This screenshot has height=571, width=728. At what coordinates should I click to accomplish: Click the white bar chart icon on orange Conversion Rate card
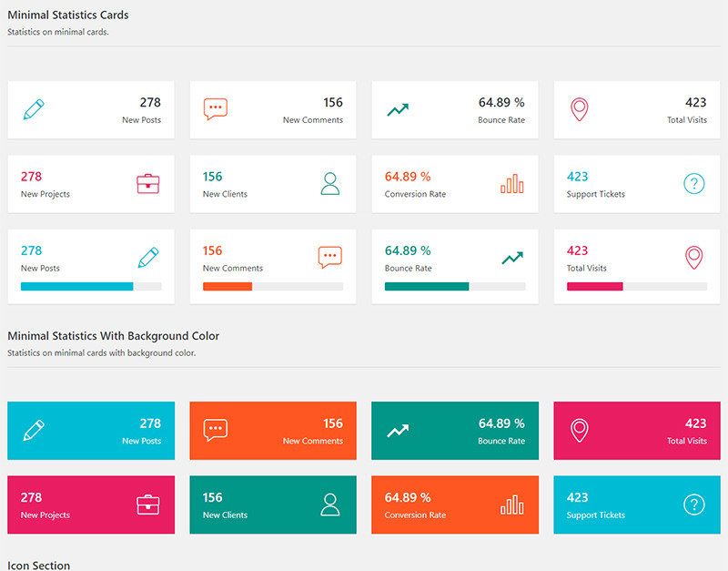pyautogui.click(x=512, y=505)
